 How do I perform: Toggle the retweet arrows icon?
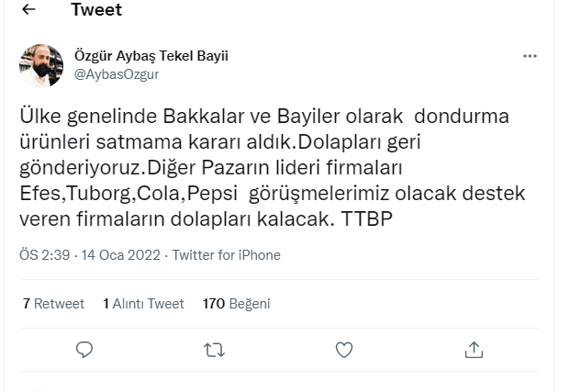[213, 349]
